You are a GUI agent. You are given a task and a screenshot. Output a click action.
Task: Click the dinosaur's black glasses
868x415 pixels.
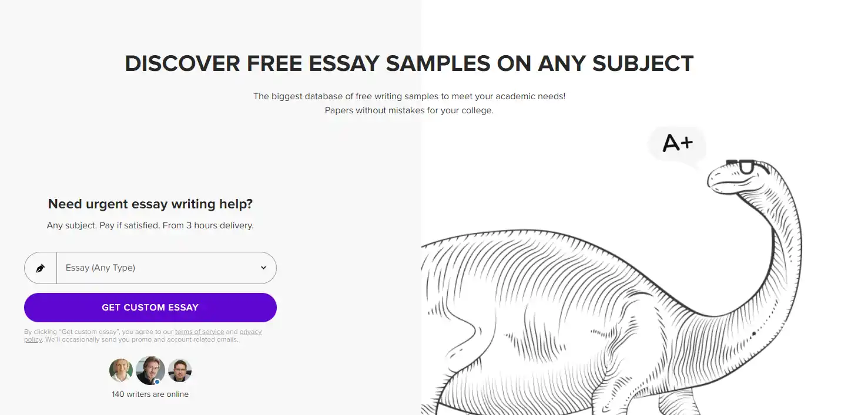pos(746,167)
